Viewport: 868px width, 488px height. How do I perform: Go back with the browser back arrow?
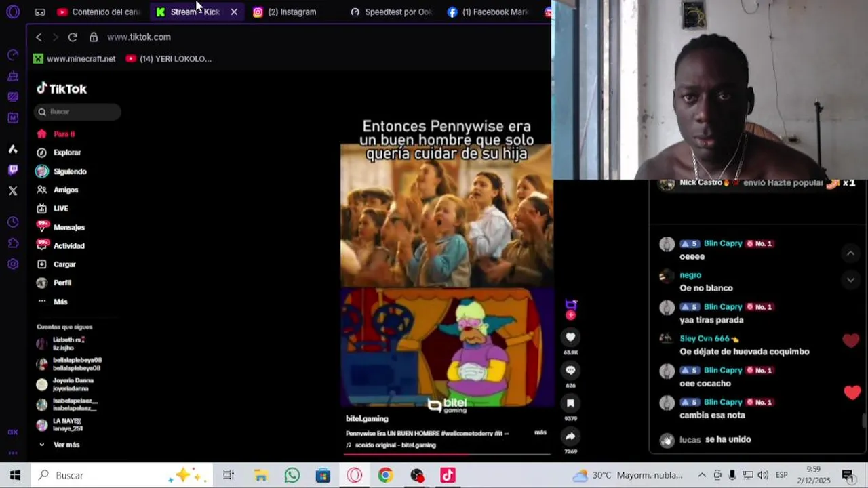pos(39,37)
